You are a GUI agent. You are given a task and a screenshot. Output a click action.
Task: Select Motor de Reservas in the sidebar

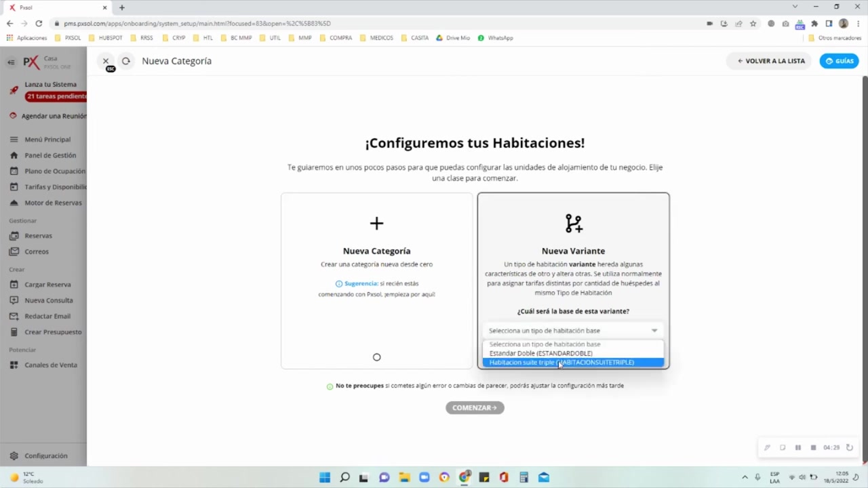pos(54,202)
